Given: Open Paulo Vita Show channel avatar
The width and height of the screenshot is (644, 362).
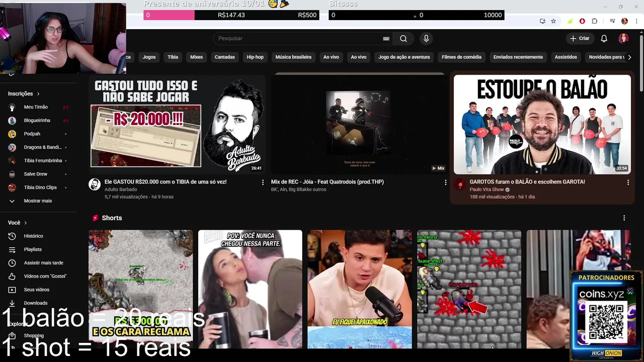Looking at the screenshot, I should [459, 185].
